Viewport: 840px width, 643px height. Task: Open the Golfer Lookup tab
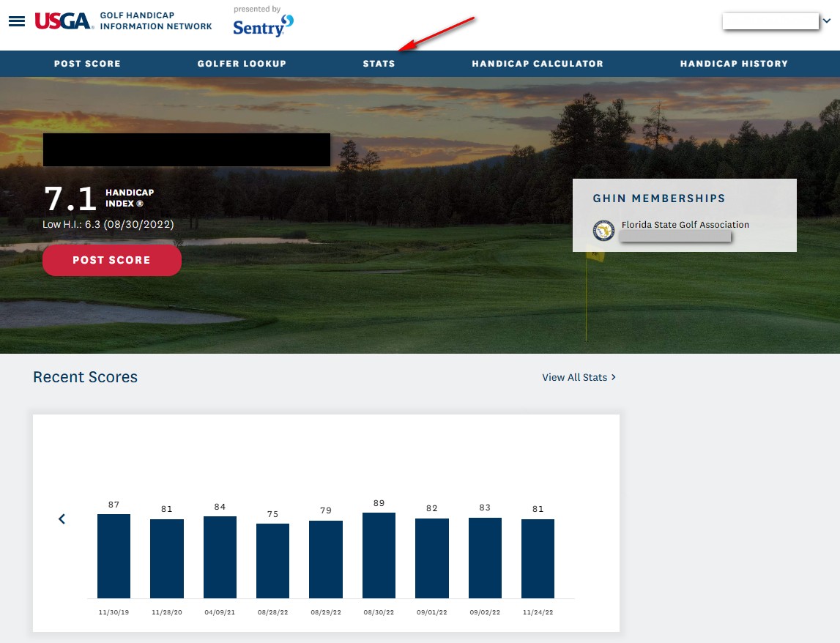(242, 64)
